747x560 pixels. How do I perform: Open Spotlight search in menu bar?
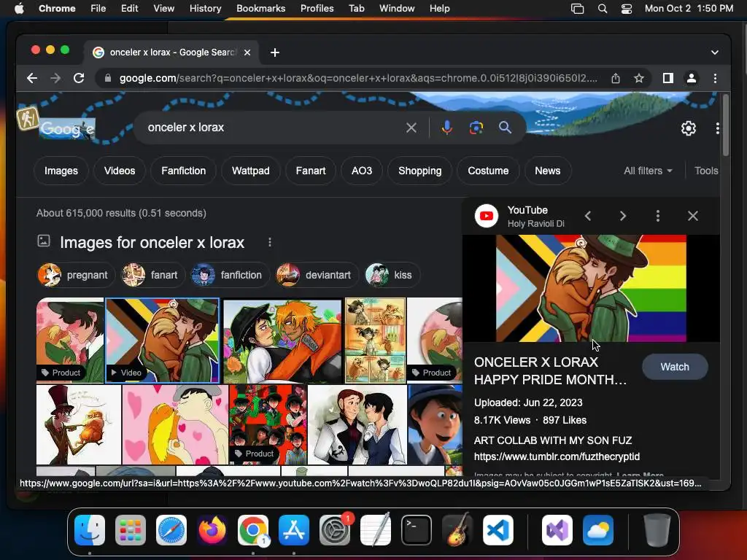coord(602,9)
